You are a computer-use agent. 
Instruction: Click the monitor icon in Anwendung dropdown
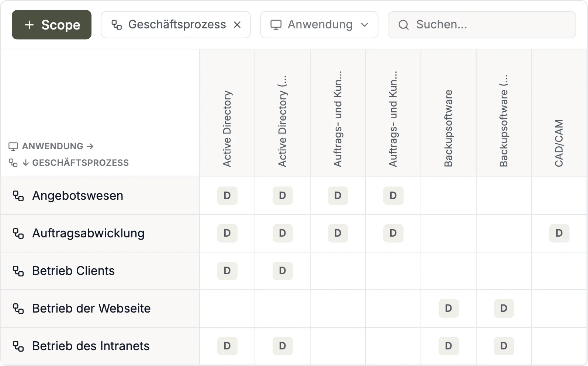(276, 25)
